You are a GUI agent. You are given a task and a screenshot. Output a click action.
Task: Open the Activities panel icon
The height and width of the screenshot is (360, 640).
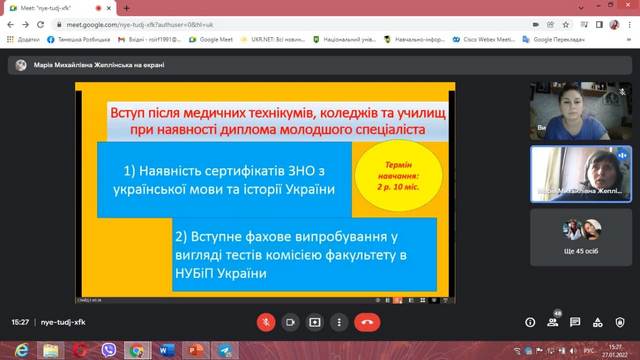[598, 322]
